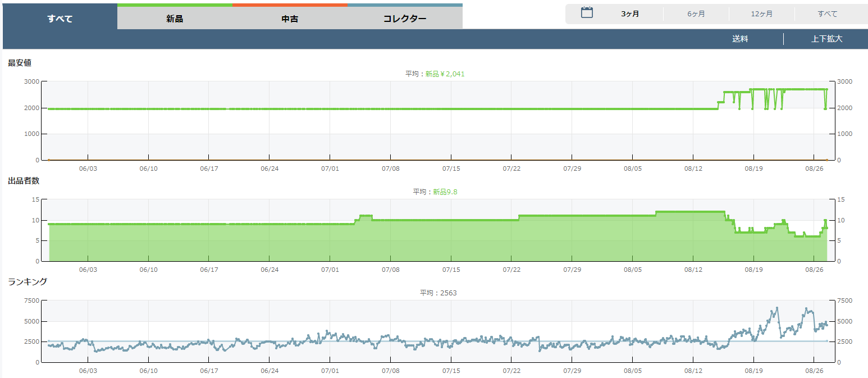Click the 出品者数 chart heading
Screen dimensions: 868x378
tap(24, 181)
